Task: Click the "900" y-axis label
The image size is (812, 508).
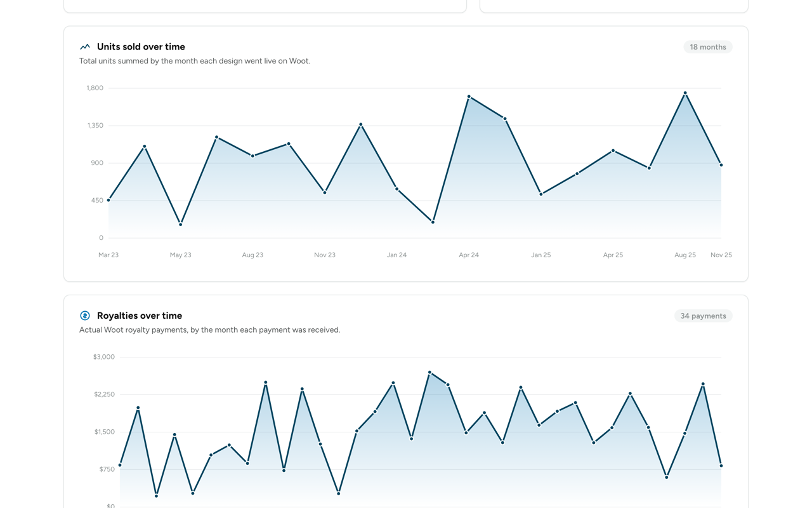Action: tap(97, 163)
